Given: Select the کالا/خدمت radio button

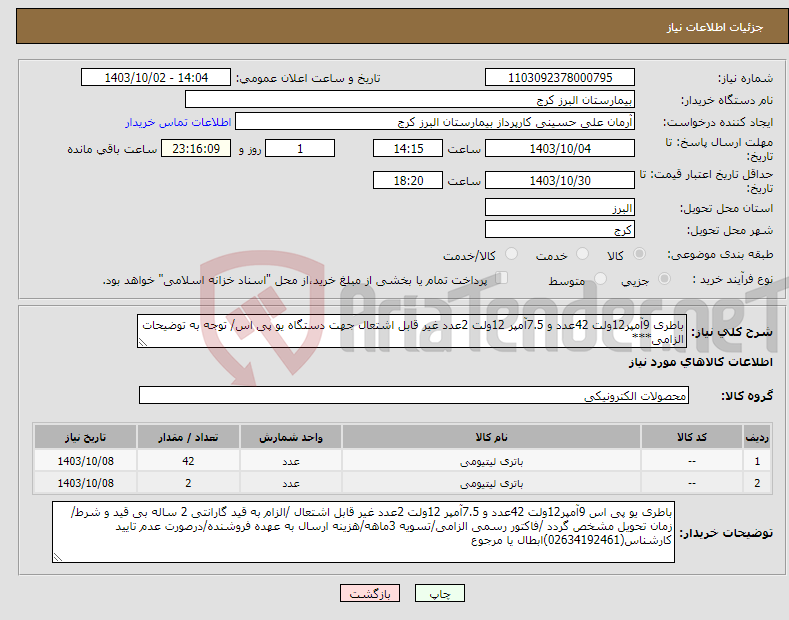Looking at the screenshot, I should click(511, 254).
